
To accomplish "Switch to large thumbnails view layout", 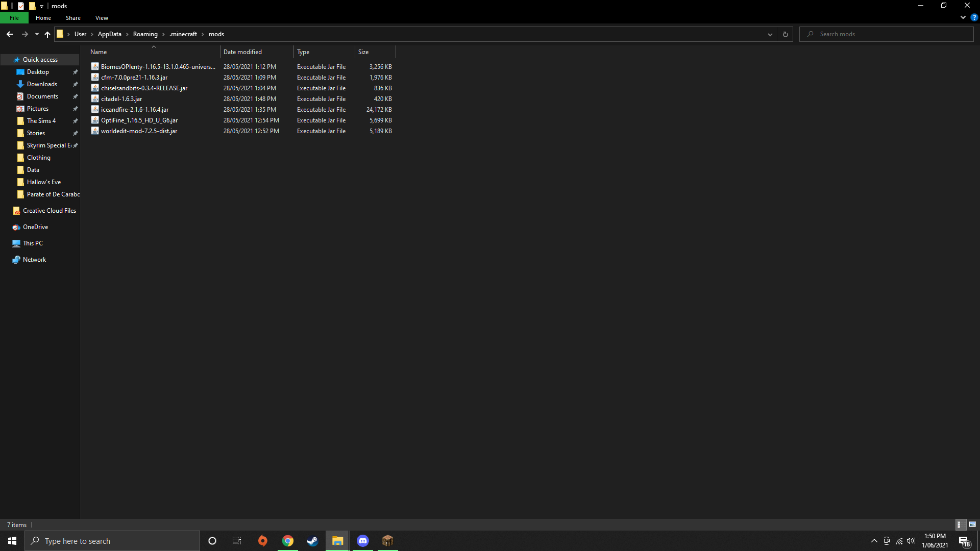I will coord(972,524).
